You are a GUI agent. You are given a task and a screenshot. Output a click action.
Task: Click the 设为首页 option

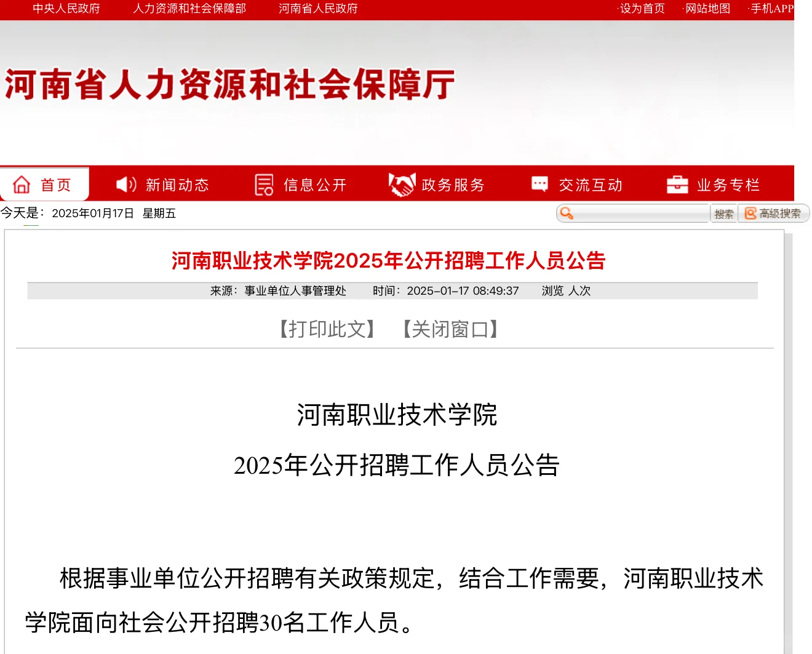click(642, 9)
